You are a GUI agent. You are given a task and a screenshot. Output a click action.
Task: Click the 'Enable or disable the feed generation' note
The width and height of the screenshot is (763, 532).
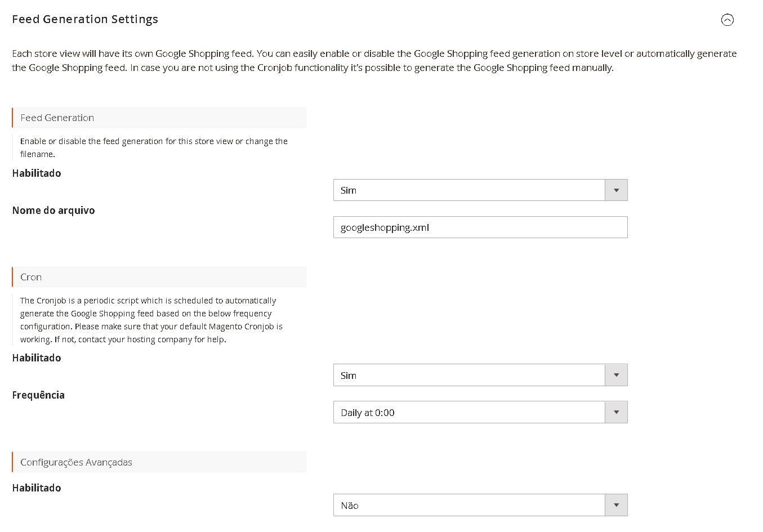[154, 147]
